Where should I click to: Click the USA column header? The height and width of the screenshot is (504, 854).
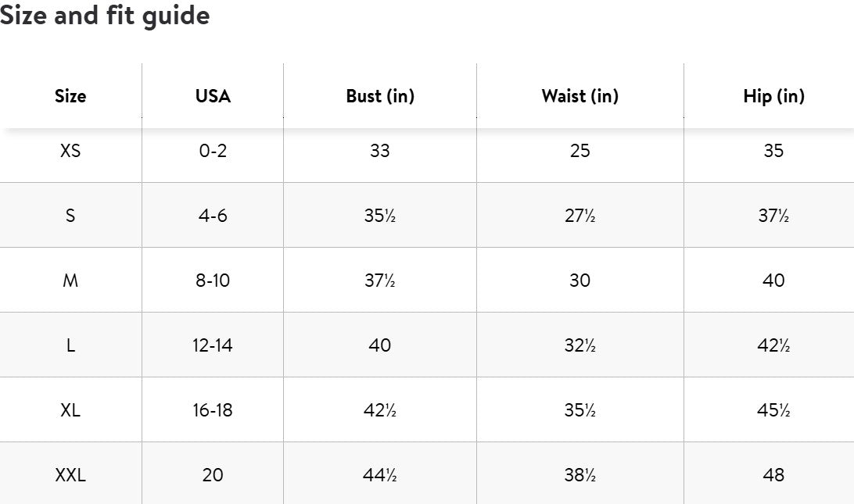coord(213,96)
